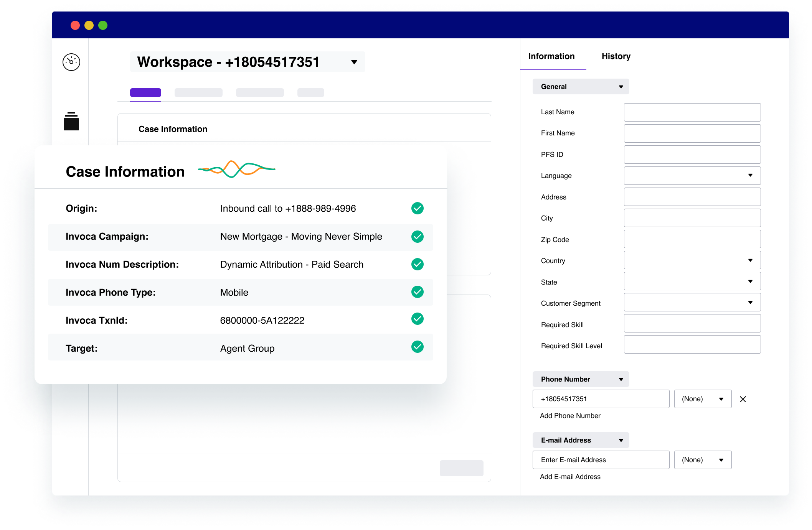The image size is (812, 530).
Task: Open the State dropdown
Action: pyautogui.click(x=692, y=281)
